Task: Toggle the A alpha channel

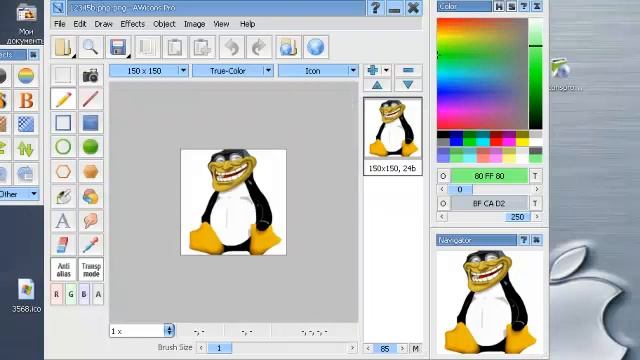Action: (x=98, y=294)
